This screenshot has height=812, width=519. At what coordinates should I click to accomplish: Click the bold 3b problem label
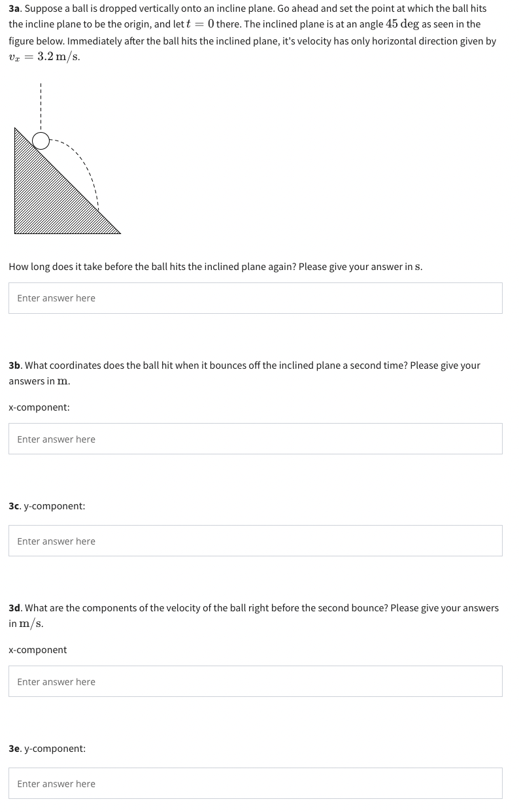(14, 365)
